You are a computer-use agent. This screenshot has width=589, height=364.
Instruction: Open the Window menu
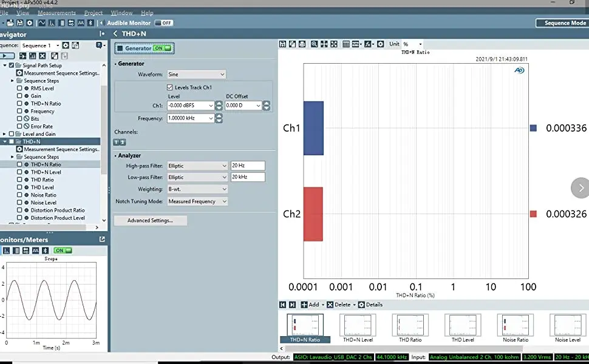121,13
